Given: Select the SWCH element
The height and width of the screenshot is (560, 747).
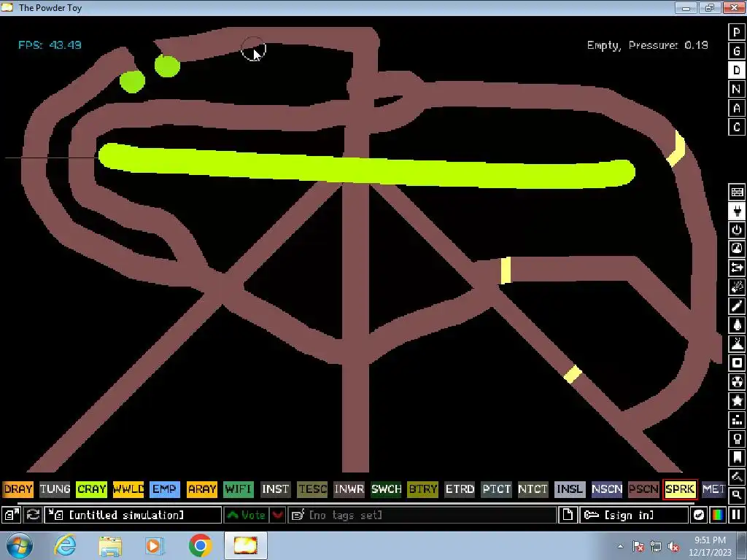Looking at the screenshot, I should pos(387,489).
